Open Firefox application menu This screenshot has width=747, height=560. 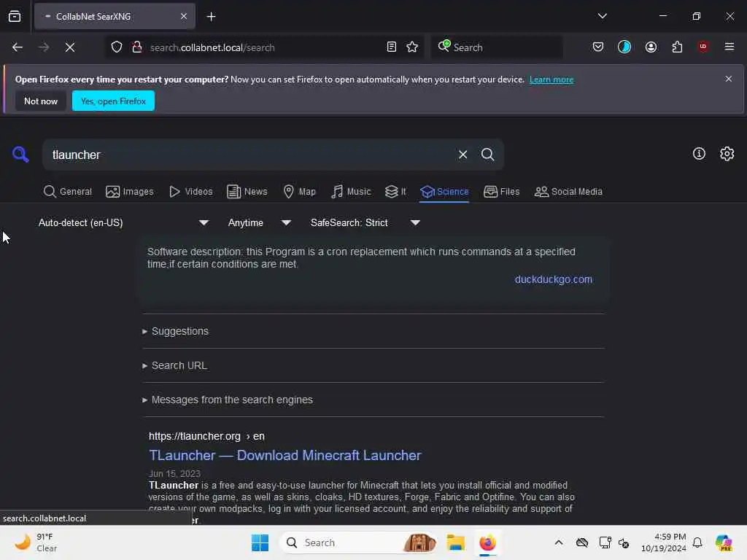[729, 47]
